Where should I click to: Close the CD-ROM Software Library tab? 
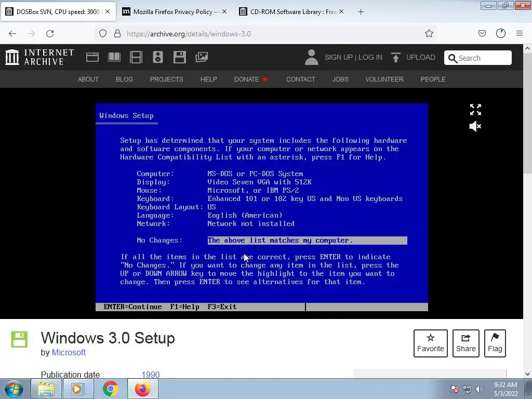point(341,11)
